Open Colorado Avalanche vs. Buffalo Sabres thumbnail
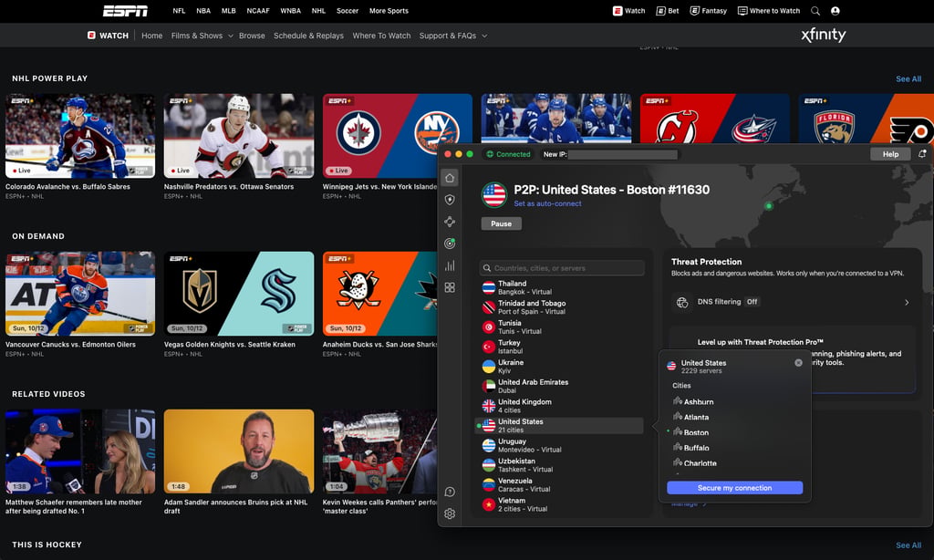934x560 pixels. (x=80, y=136)
